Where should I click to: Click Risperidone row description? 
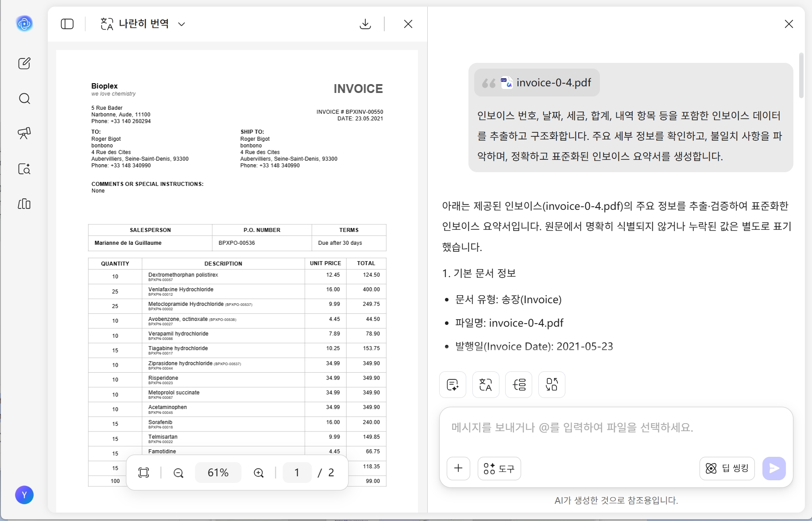(x=163, y=378)
